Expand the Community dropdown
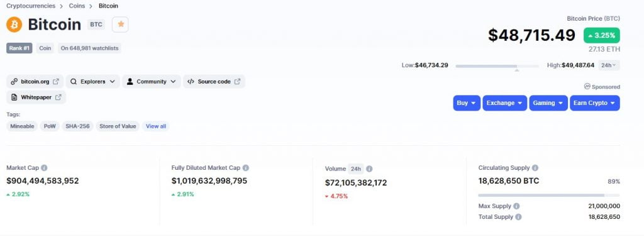This screenshot has height=239, width=644. pos(152,81)
